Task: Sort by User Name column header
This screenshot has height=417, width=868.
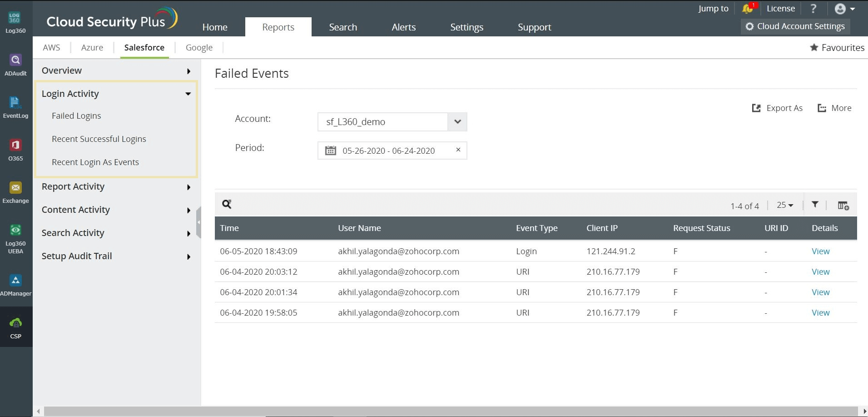Action: click(359, 228)
